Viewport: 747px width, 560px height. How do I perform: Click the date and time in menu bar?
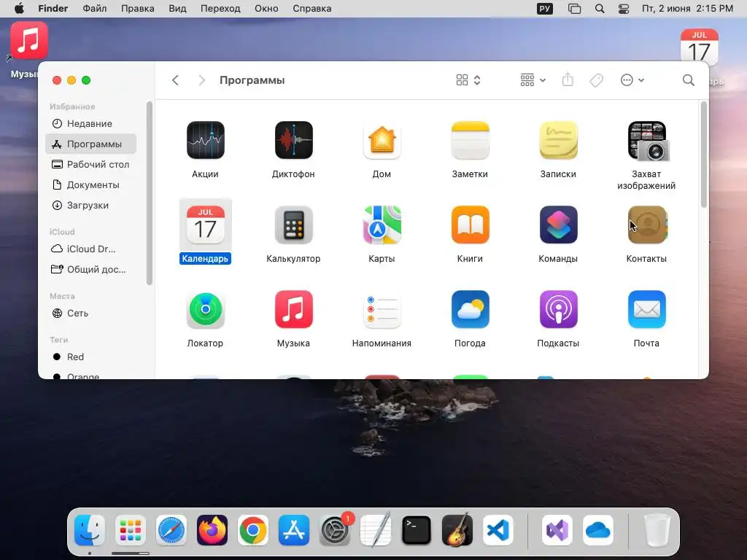point(687,9)
